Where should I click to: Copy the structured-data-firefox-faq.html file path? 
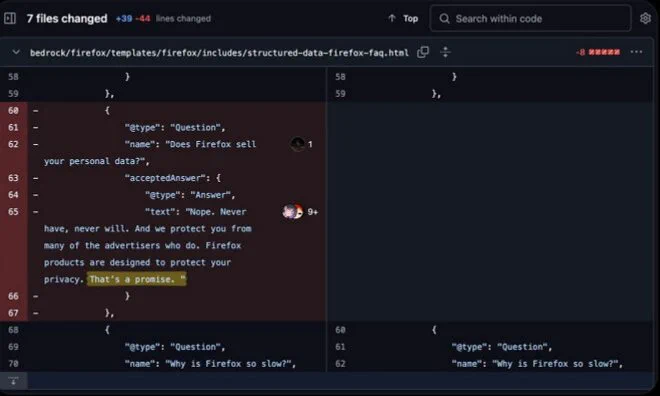pyautogui.click(x=423, y=52)
